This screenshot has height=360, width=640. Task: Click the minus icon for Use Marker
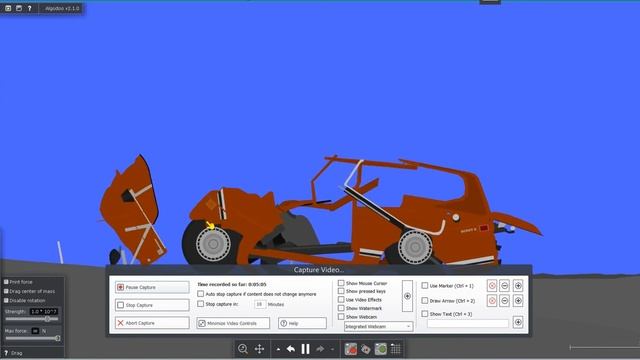504,286
